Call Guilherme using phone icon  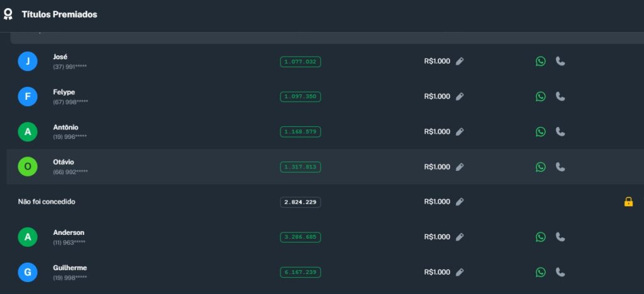click(560, 273)
